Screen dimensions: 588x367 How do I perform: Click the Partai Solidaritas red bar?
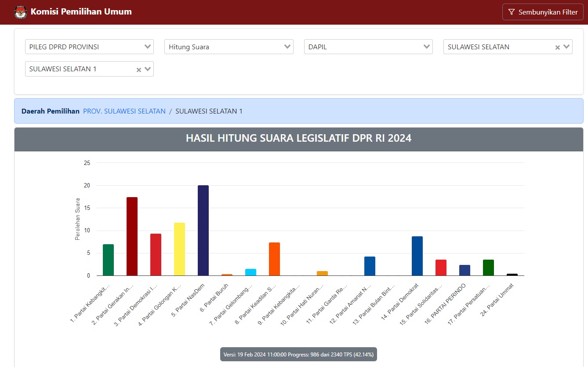pos(441,268)
